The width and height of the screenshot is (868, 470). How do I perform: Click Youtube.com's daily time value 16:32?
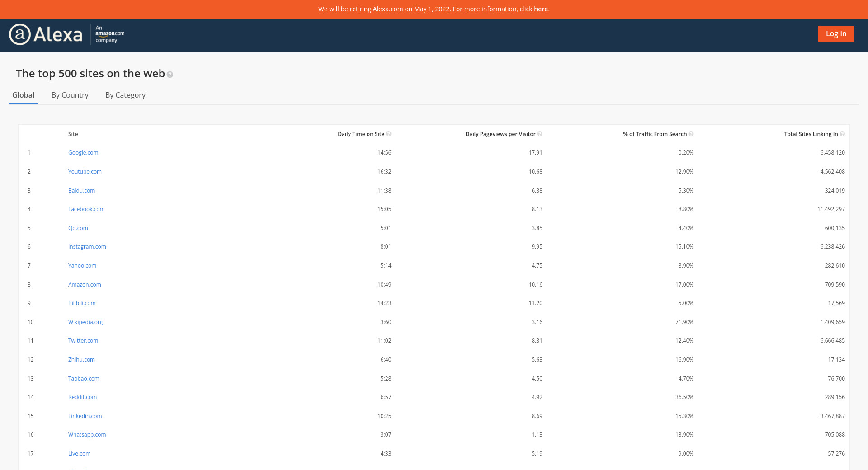click(384, 172)
